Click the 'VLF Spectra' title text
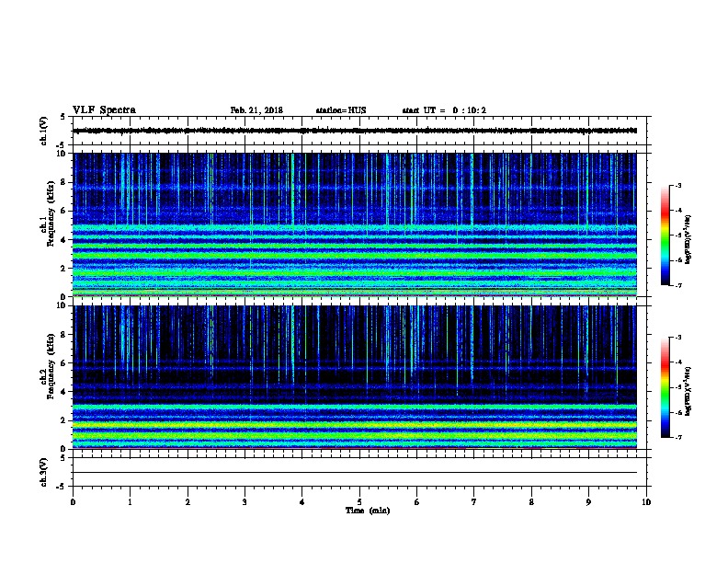This screenshot has height=563, width=728. [104, 110]
